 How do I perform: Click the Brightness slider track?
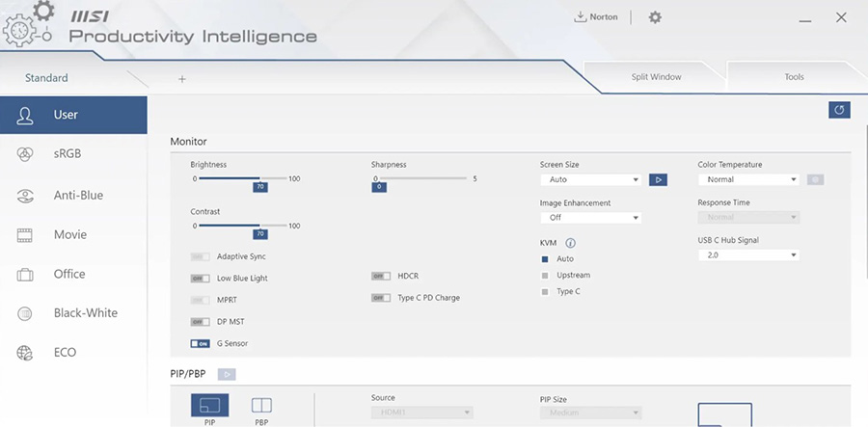241,179
